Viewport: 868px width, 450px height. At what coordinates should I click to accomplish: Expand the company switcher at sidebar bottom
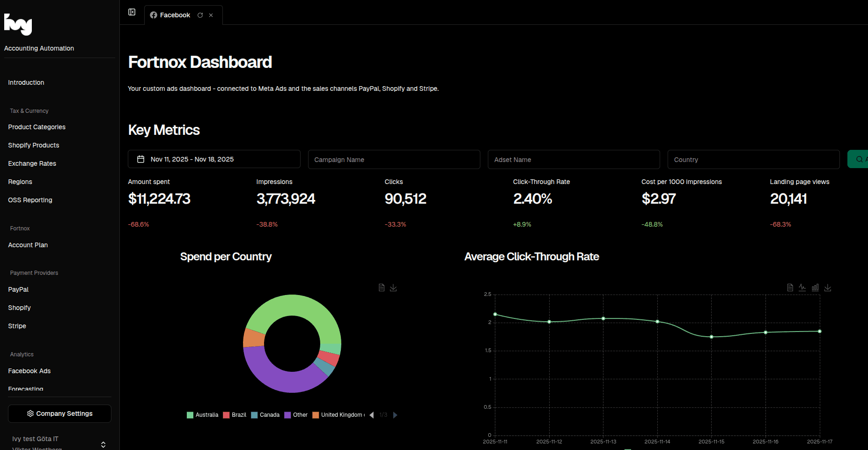103,444
